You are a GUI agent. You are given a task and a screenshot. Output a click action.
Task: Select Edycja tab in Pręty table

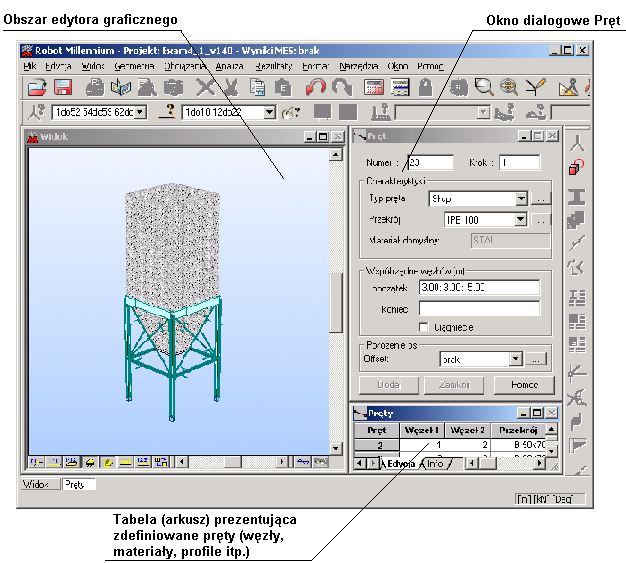(401, 464)
